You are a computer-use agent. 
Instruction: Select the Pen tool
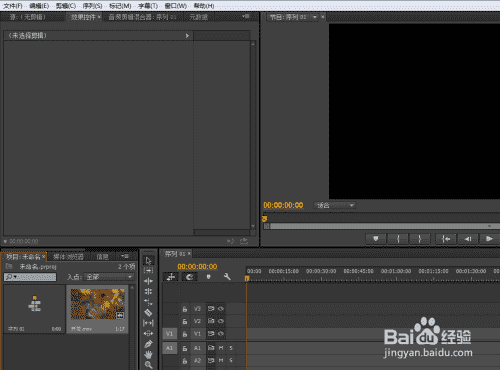148,344
